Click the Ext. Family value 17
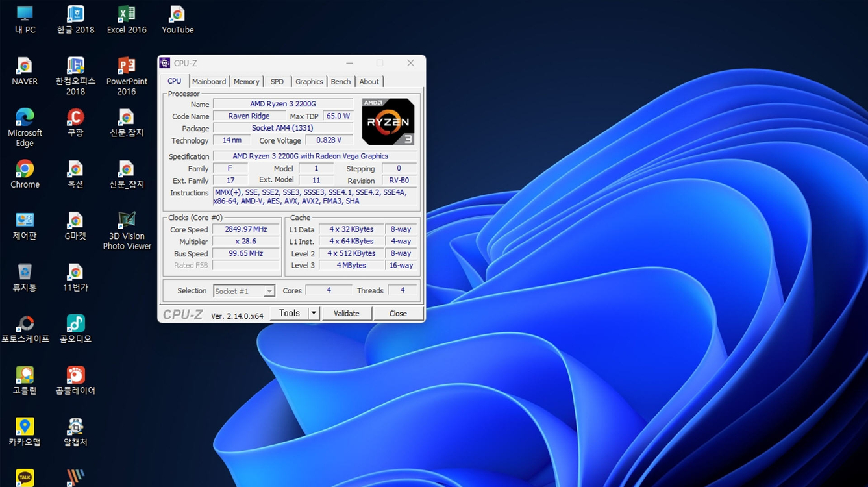 click(x=230, y=181)
